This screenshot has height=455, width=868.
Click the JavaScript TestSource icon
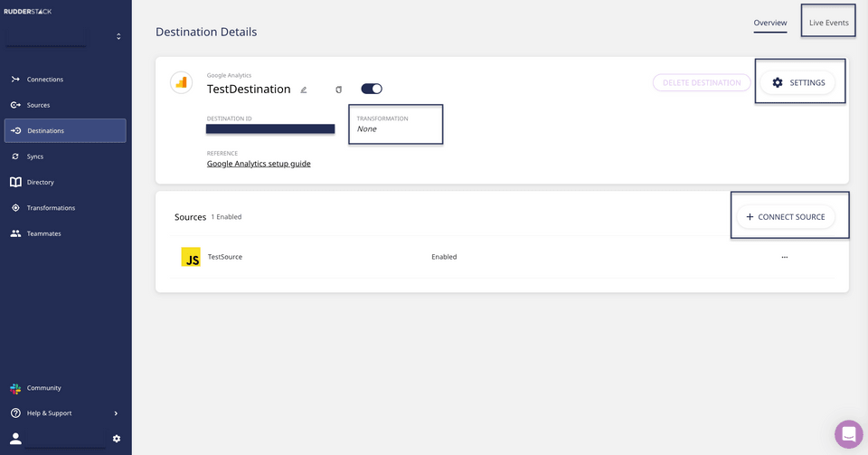click(191, 257)
